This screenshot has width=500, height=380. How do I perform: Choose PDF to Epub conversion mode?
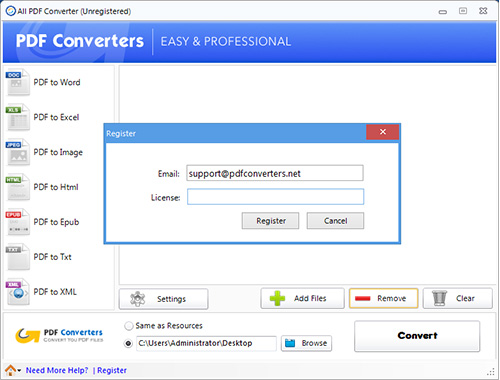(56, 222)
